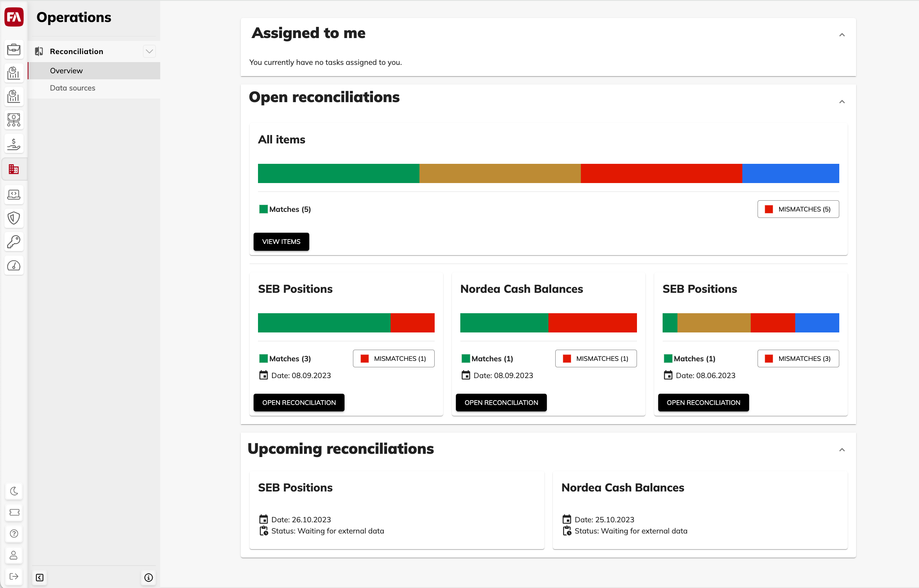Click the briefcase icon in sidebar
The width and height of the screenshot is (919, 588).
(x=14, y=50)
